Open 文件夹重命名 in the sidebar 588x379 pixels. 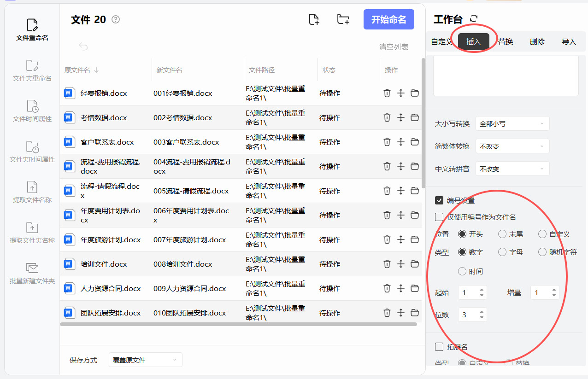[x=32, y=70]
